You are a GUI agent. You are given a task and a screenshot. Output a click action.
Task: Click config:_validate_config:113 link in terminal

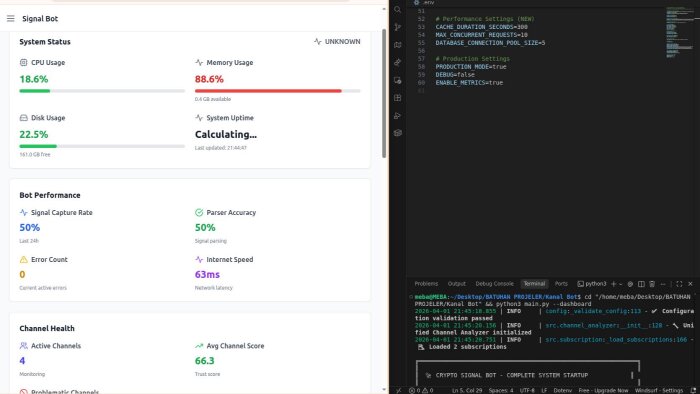pos(593,311)
